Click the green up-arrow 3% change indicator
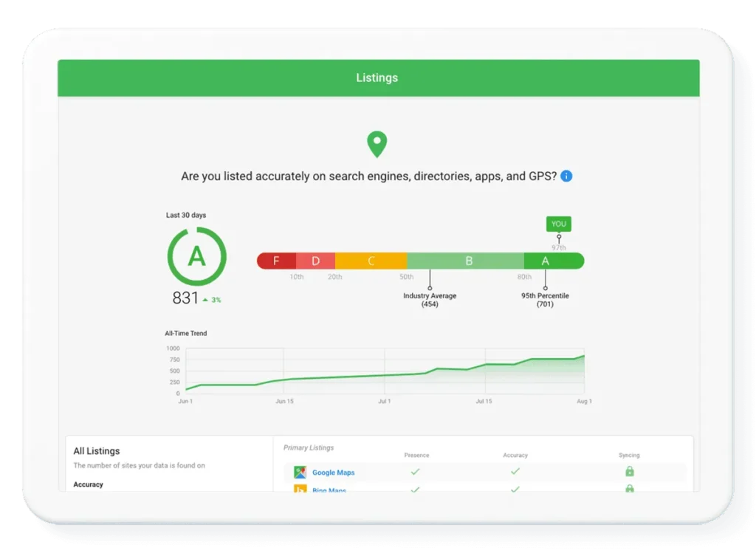The width and height of the screenshot is (756, 556). pyautogui.click(x=211, y=300)
